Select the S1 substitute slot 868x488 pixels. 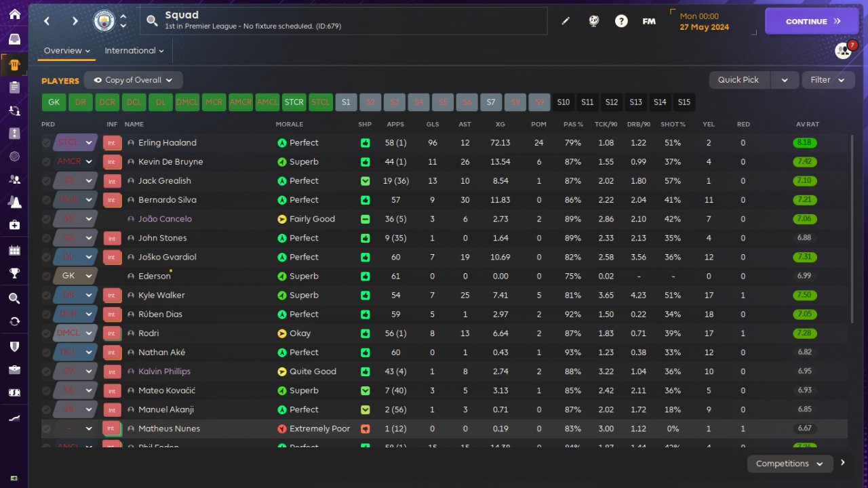(346, 102)
